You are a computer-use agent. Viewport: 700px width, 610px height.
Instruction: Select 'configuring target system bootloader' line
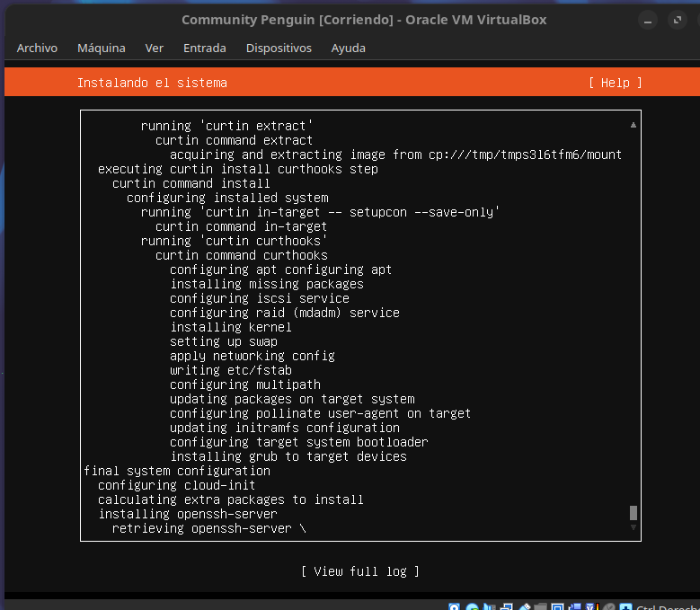coord(299,442)
